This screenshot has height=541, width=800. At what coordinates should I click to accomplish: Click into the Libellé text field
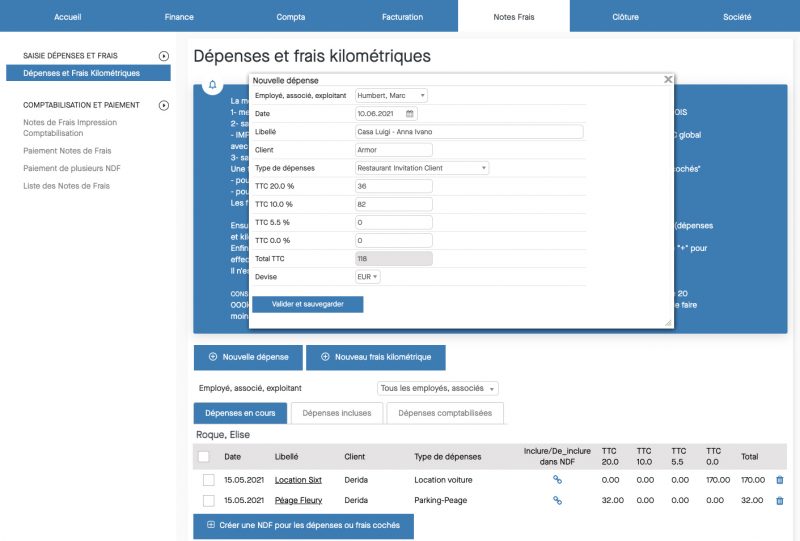click(468, 132)
